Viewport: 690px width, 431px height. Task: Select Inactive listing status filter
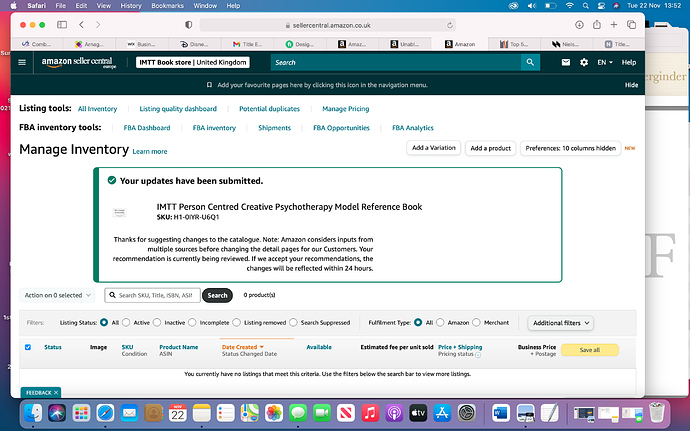click(x=157, y=323)
